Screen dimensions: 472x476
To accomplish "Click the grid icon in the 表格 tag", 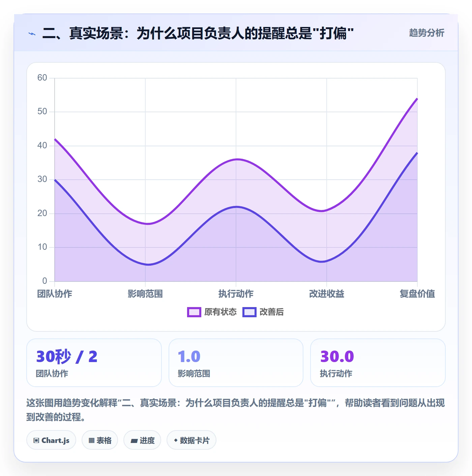I will (91, 440).
